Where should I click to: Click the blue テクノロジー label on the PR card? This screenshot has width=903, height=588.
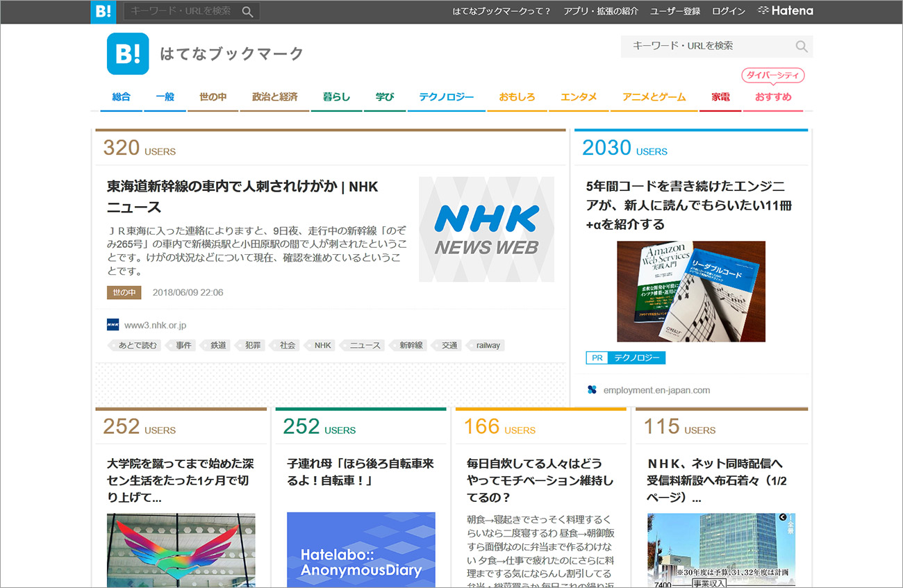(636, 358)
